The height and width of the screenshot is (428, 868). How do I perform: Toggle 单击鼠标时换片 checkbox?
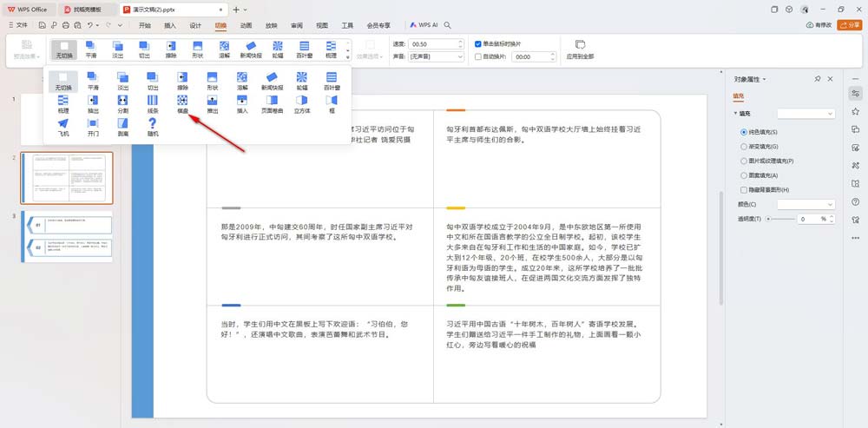pyautogui.click(x=478, y=43)
